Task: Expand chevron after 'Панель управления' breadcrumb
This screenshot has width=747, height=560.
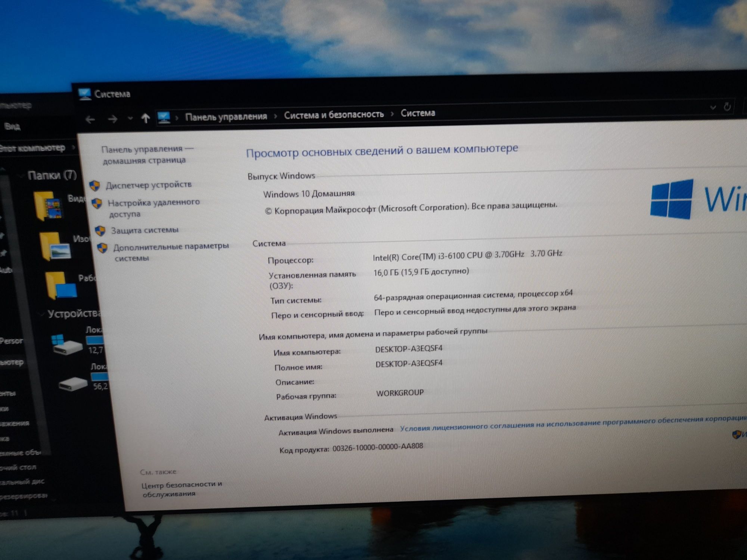Action: pos(276,116)
